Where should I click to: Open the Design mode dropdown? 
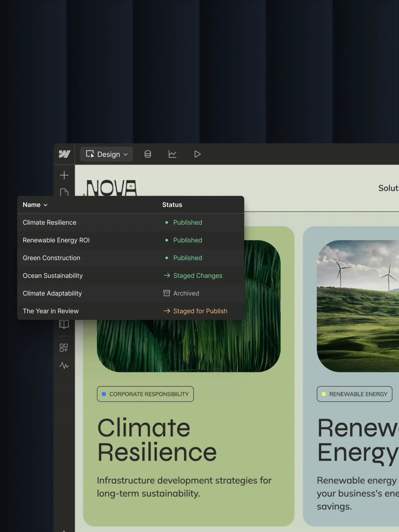(106, 154)
